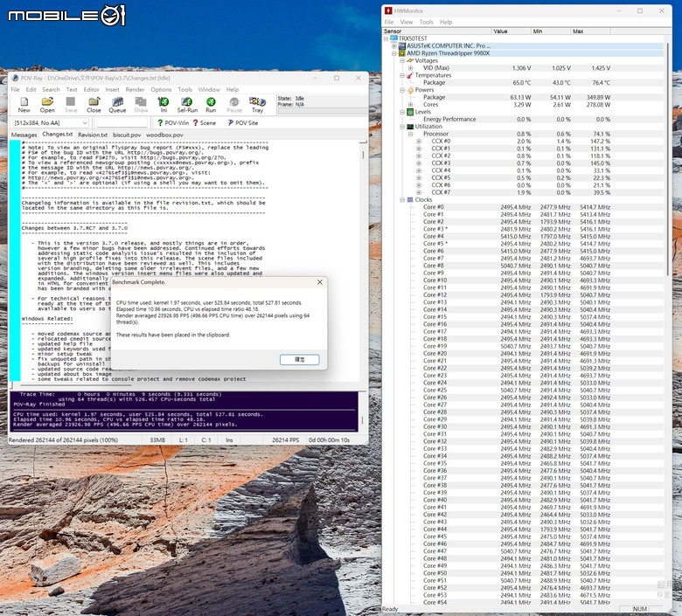The height and width of the screenshot is (616, 682).
Task: Open the render Queue toolbar icon
Action: click(117, 105)
